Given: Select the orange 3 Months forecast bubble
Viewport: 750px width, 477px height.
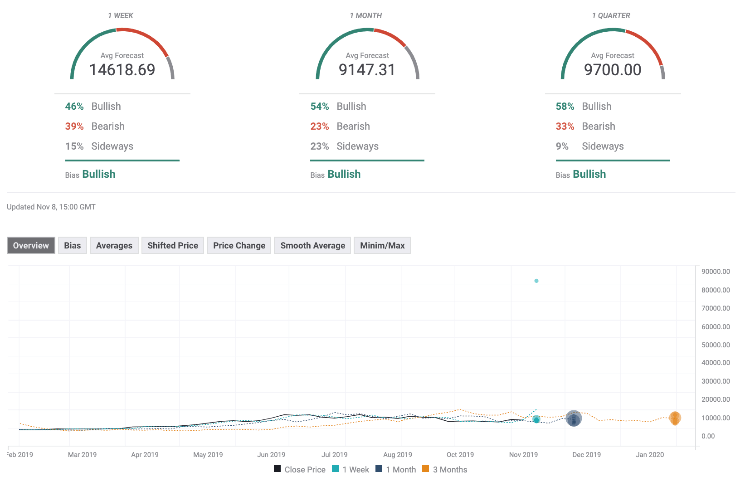Looking at the screenshot, I should point(675,418).
